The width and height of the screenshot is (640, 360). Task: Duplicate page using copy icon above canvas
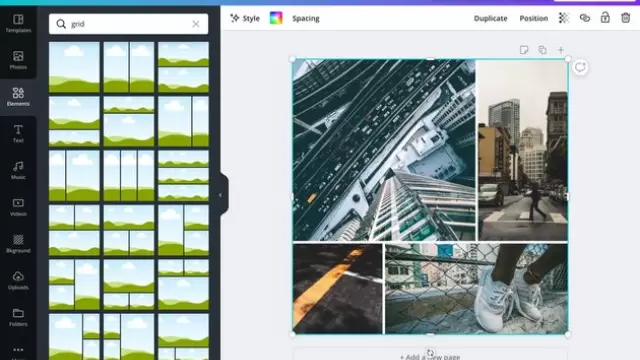542,50
